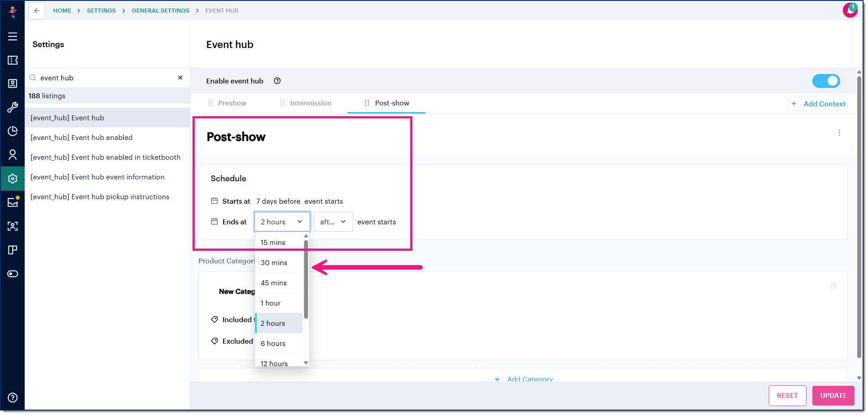Switch to the Preshow tab
868x415 pixels.
232,103
